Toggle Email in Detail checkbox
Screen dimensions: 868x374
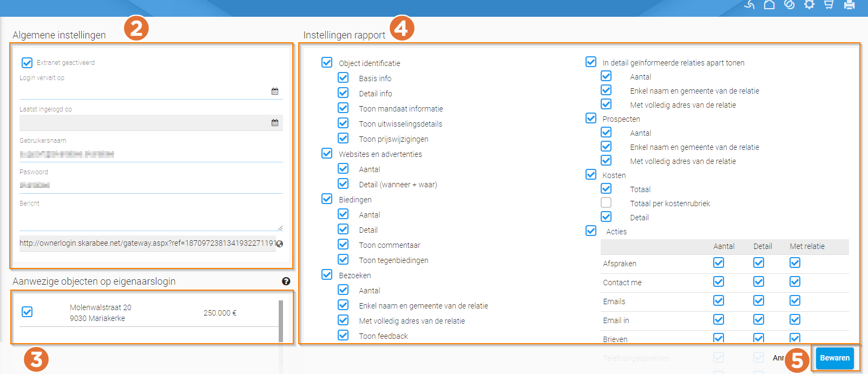click(x=759, y=319)
